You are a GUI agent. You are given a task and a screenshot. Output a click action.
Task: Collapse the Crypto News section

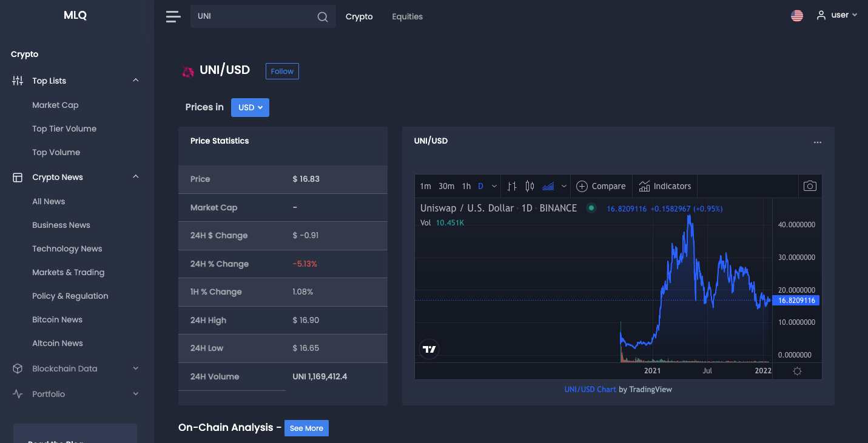136,176
